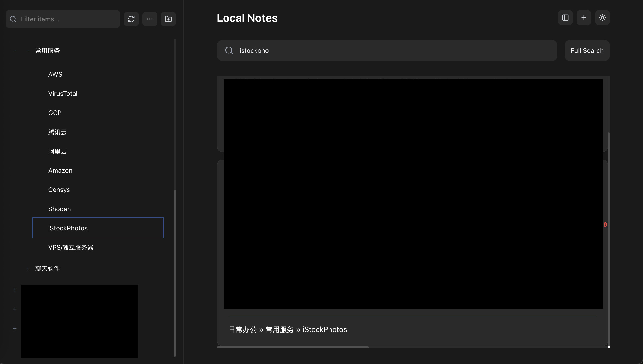Click the plus icon to add note
643x364 pixels.
(584, 18)
